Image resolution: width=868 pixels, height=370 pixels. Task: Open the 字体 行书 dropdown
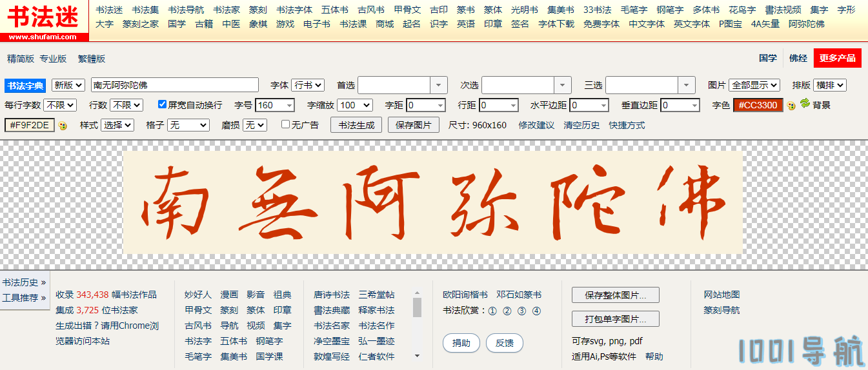(x=307, y=85)
